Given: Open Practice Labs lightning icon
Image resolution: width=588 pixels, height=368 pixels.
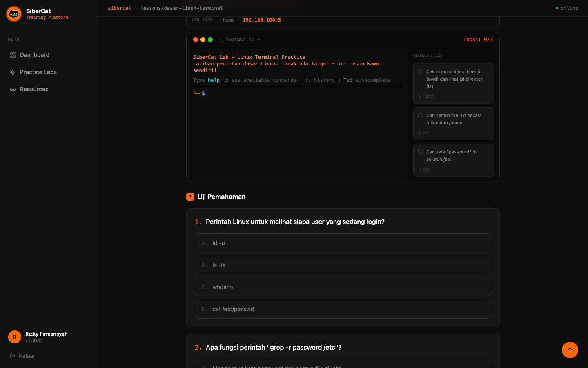Looking at the screenshot, I should [x=13, y=72].
